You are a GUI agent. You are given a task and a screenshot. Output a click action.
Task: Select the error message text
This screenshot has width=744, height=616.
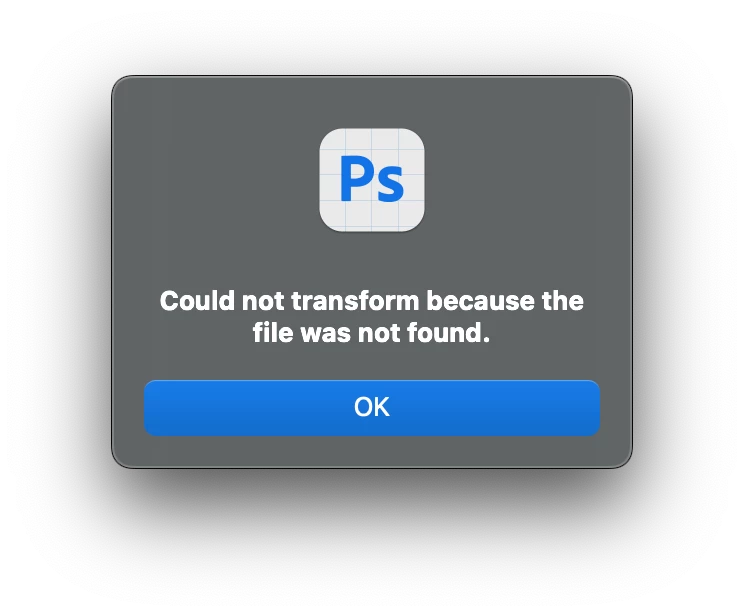pos(372,317)
